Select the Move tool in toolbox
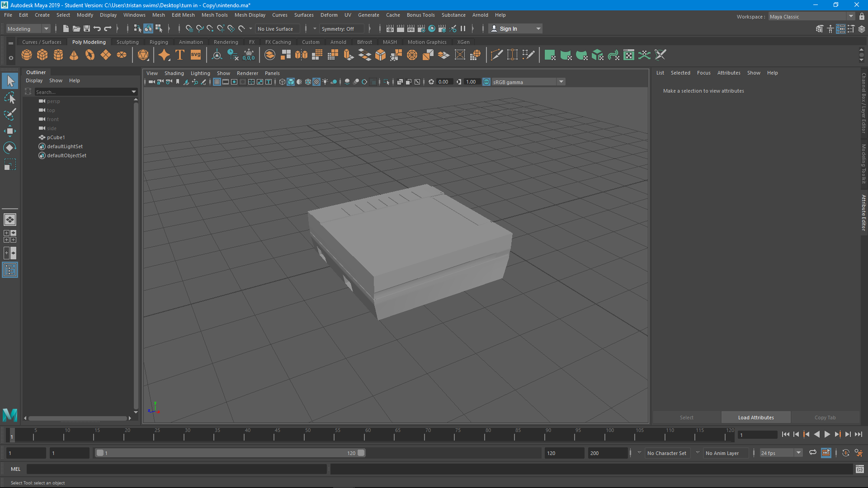The height and width of the screenshot is (488, 868). [9, 131]
